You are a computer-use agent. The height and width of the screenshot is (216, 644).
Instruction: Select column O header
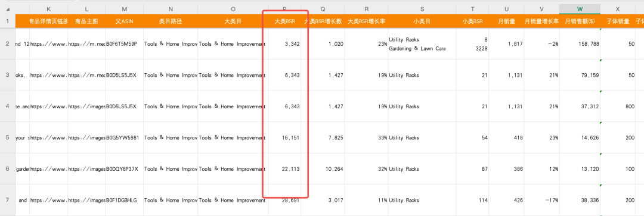(x=233, y=9)
